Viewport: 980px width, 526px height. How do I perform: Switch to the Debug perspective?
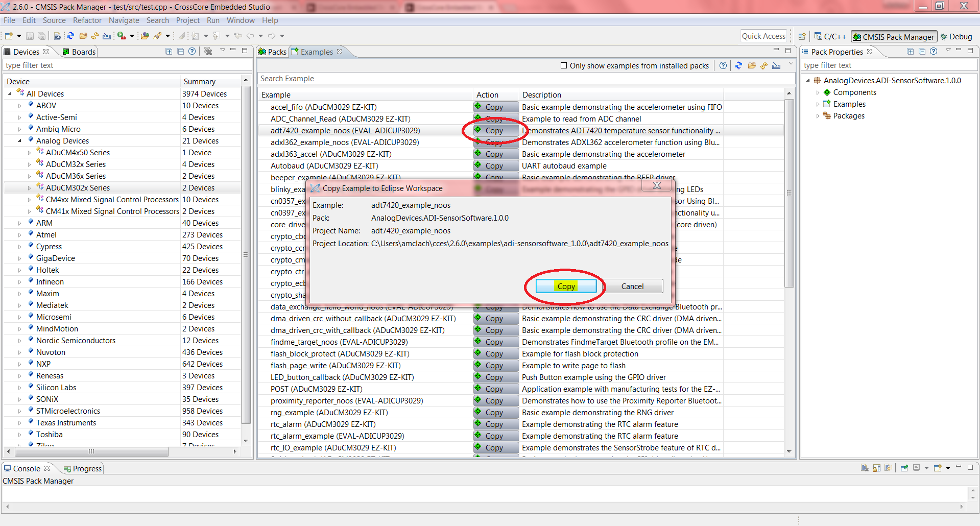pos(956,37)
